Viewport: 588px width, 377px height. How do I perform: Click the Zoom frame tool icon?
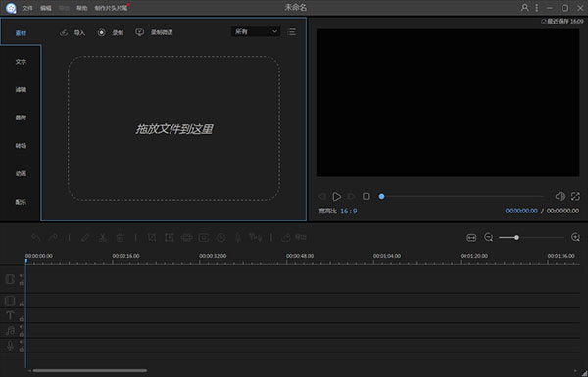(x=170, y=238)
